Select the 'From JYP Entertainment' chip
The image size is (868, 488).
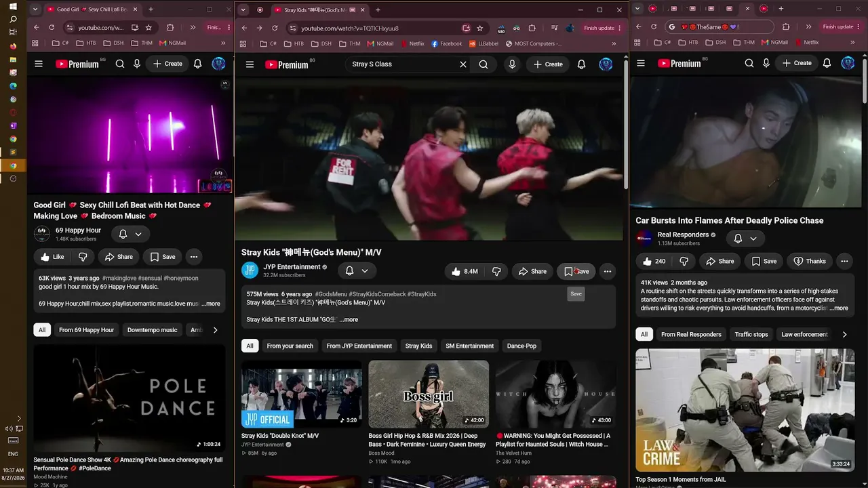359,346
